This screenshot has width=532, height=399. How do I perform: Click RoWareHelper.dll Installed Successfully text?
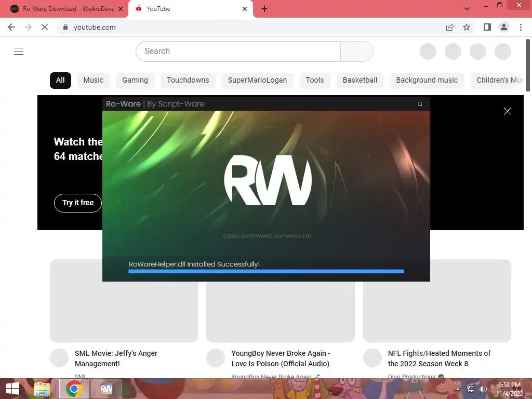tap(194, 264)
